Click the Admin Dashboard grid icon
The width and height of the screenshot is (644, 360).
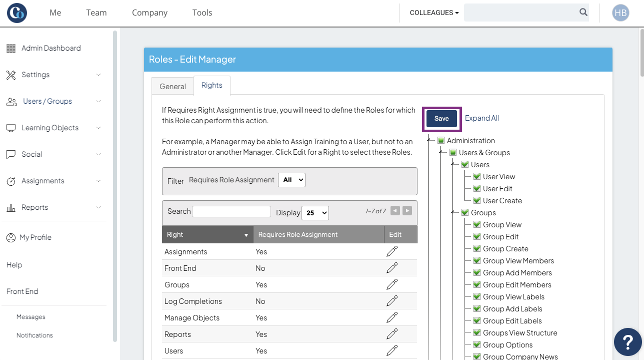pos(11,48)
